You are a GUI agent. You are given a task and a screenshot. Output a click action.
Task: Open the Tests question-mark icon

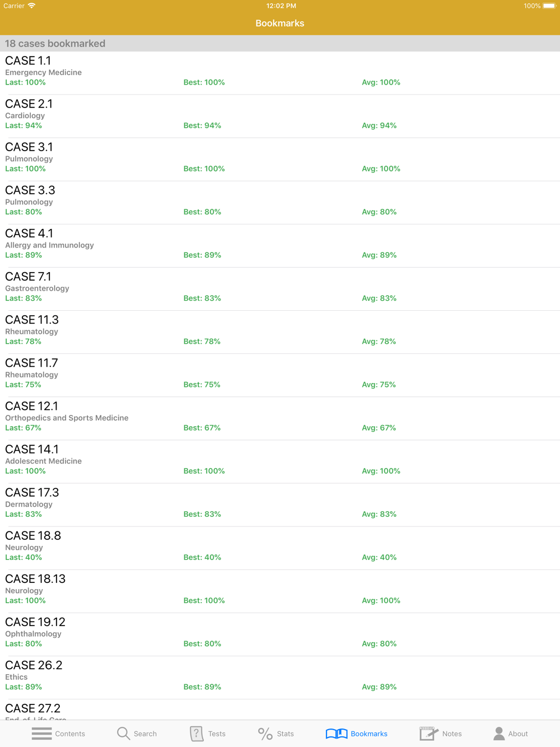click(197, 734)
